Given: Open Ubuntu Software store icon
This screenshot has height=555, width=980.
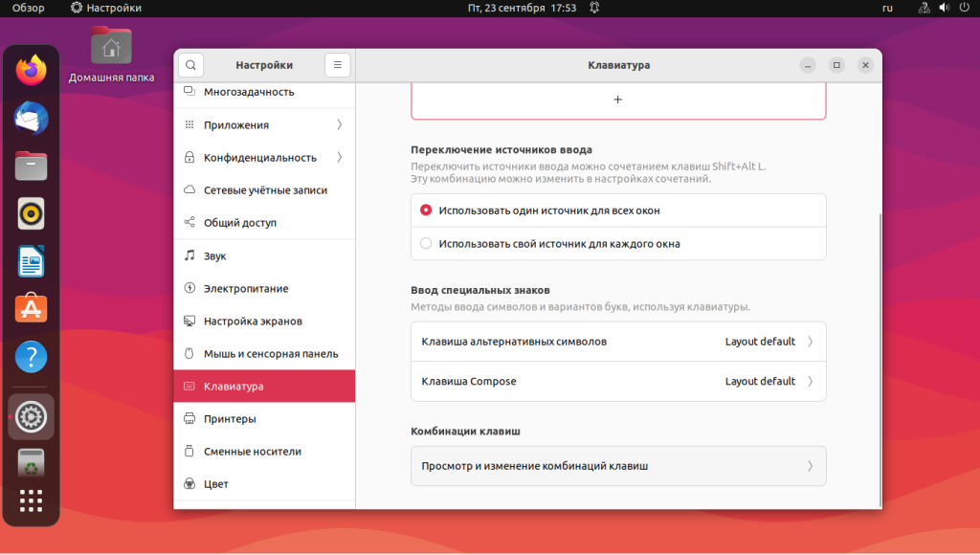Looking at the screenshot, I should (31, 309).
